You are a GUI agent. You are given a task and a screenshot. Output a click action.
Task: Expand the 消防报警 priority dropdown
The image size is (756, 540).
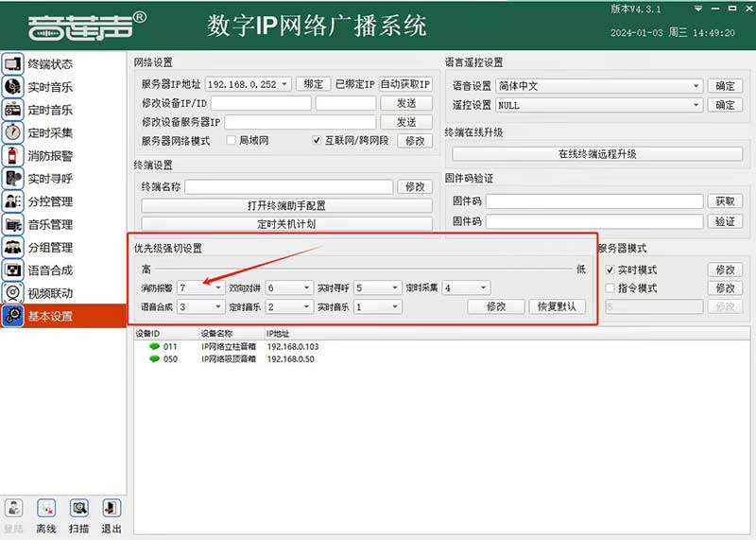coord(218,287)
